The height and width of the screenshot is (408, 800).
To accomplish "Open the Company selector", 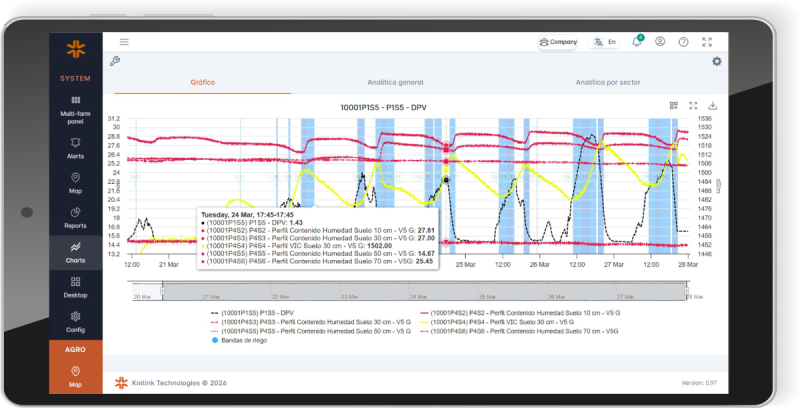I will 558,42.
